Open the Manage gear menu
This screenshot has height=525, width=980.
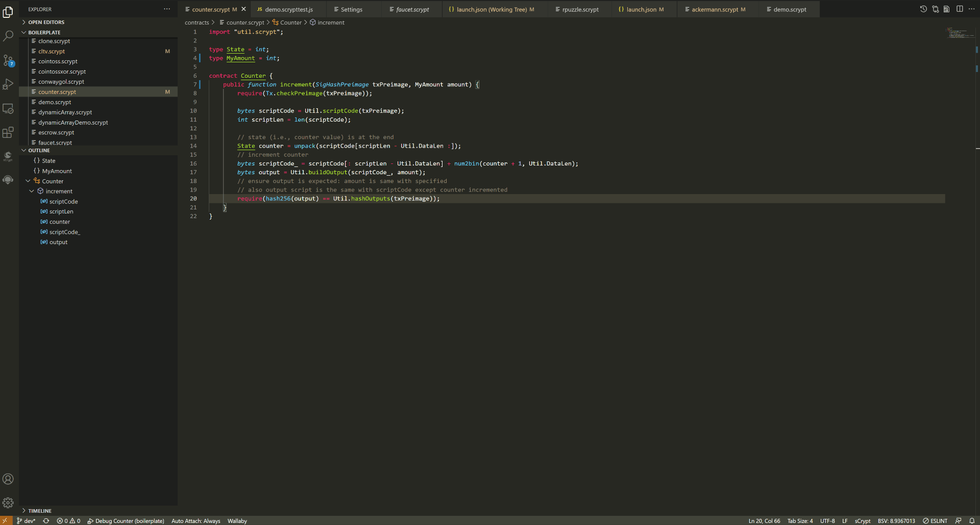(x=8, y=503)
